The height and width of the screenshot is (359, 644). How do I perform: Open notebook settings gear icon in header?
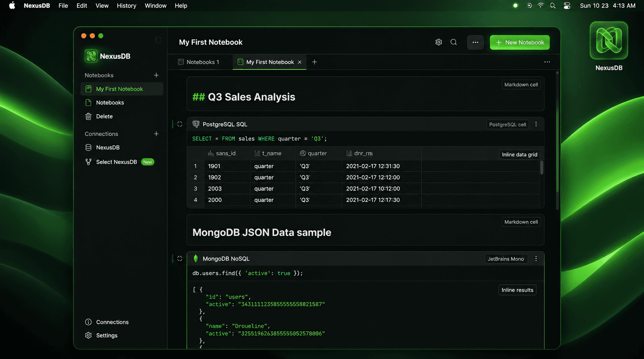coord(438,42)
